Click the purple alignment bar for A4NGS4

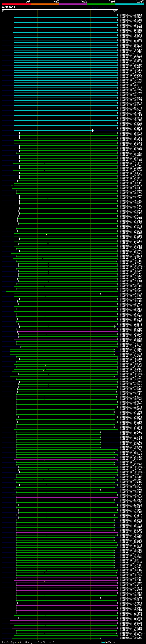[x=67, y=533]
